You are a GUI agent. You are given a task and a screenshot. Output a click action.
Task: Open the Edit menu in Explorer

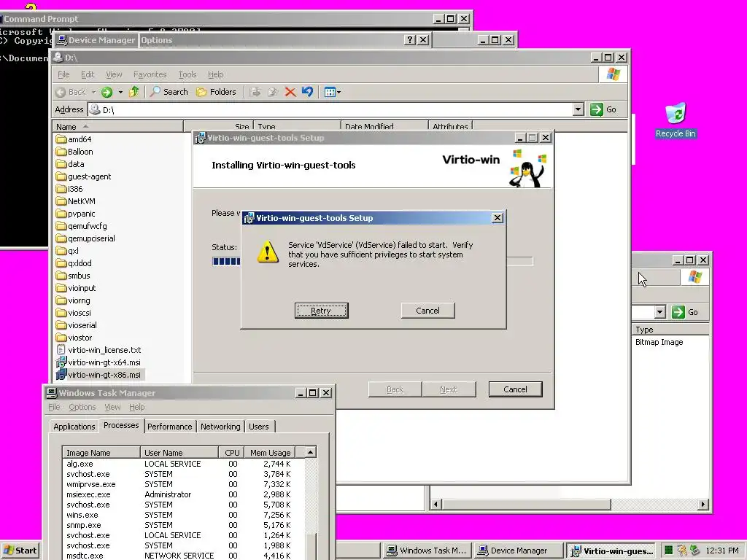coord(88,74)
